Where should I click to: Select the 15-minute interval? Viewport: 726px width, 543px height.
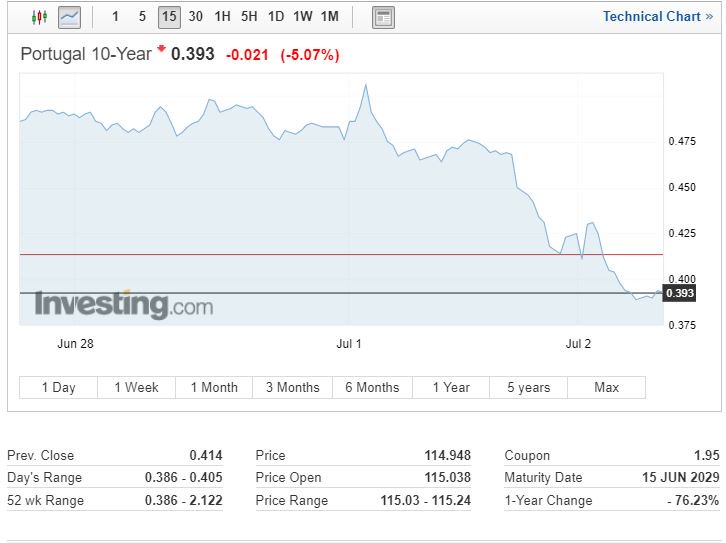(169, 17)
